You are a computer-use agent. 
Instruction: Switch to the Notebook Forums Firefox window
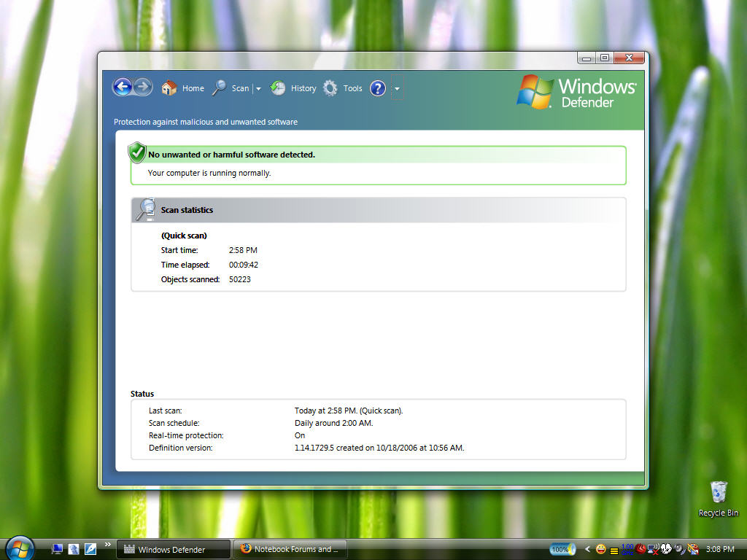click(290, 549)
